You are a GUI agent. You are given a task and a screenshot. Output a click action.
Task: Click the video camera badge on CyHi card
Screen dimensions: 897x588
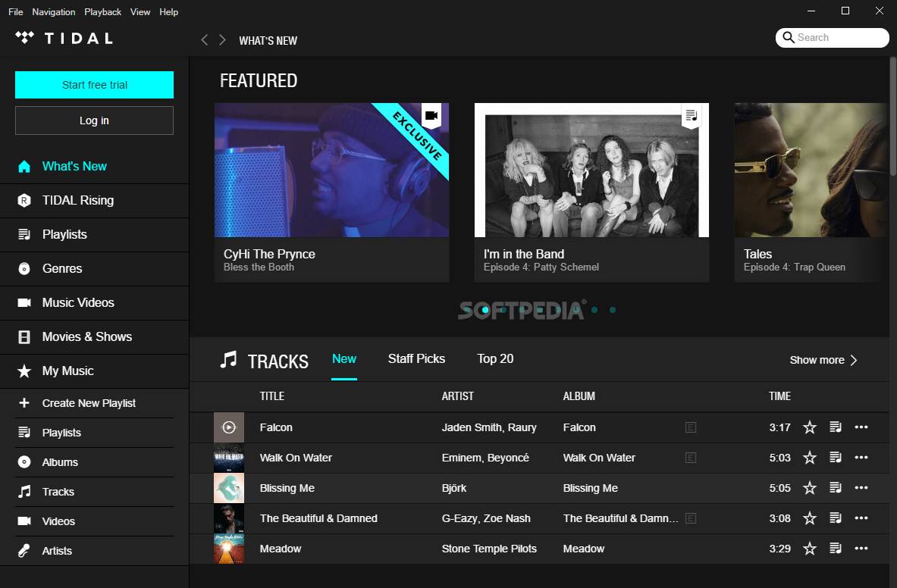click(431, 115)
